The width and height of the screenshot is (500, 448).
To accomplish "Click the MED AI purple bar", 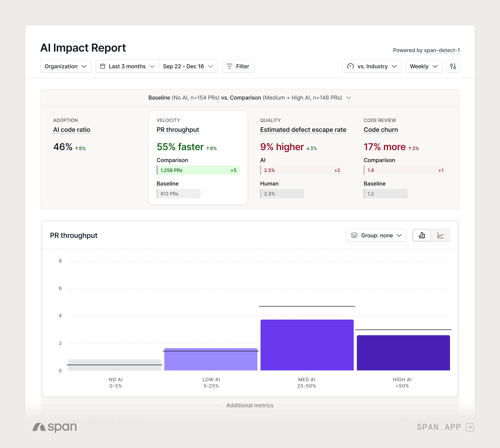I will tap(307, 345).
